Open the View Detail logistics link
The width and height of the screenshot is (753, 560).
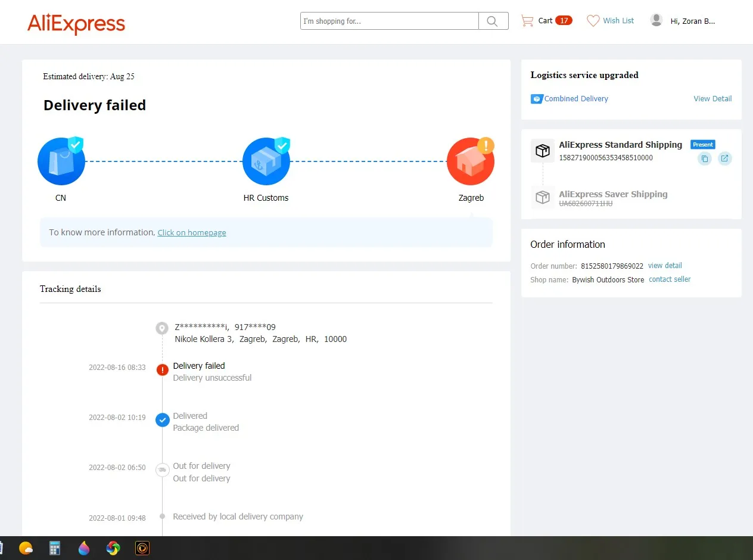pyautogui.click(x=712, y=99)
